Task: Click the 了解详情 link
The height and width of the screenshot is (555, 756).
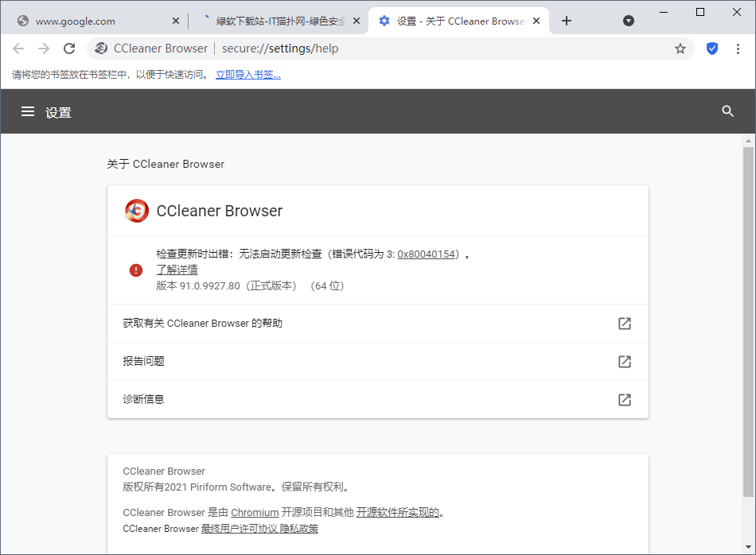Action: (x=177, y=270)
